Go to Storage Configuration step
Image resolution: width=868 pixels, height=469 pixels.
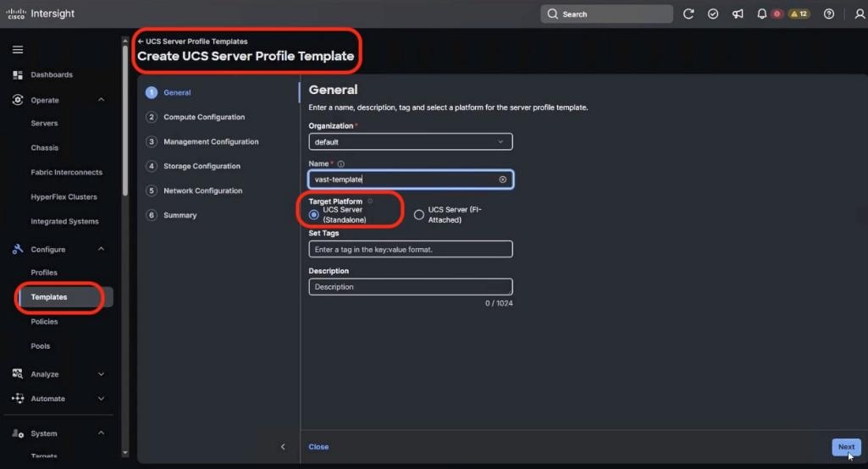[x=193, y=166]
